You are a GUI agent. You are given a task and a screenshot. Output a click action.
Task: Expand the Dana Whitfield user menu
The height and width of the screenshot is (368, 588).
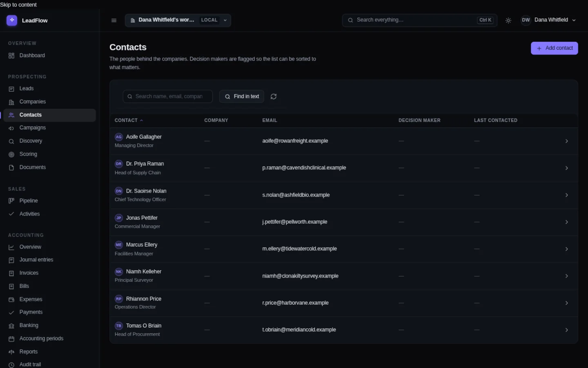(549, 20)
